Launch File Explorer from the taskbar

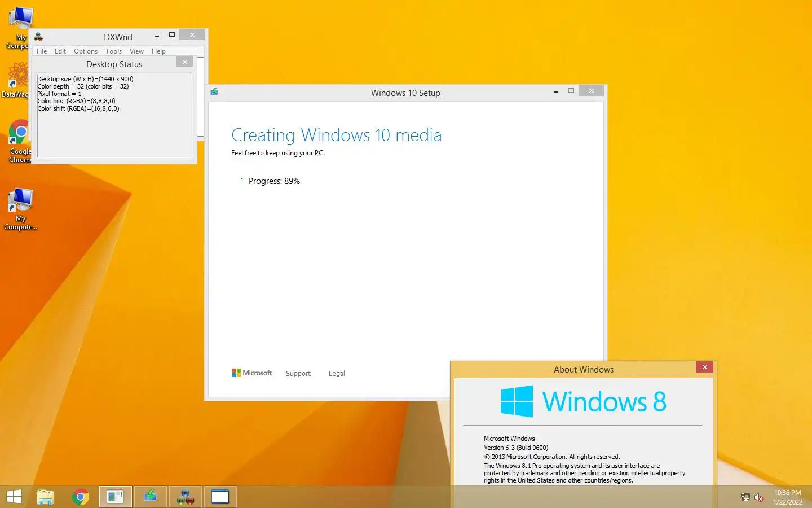click(46, 497)
